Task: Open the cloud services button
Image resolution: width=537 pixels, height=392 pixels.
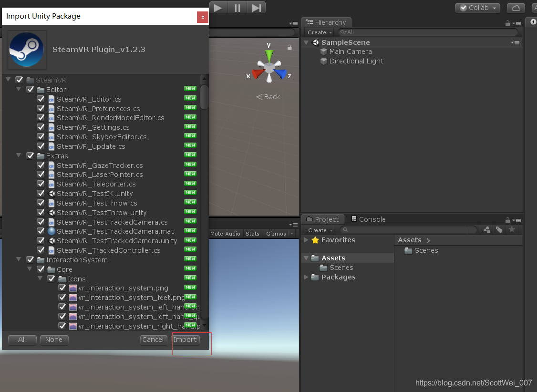Action: (516, 8)
